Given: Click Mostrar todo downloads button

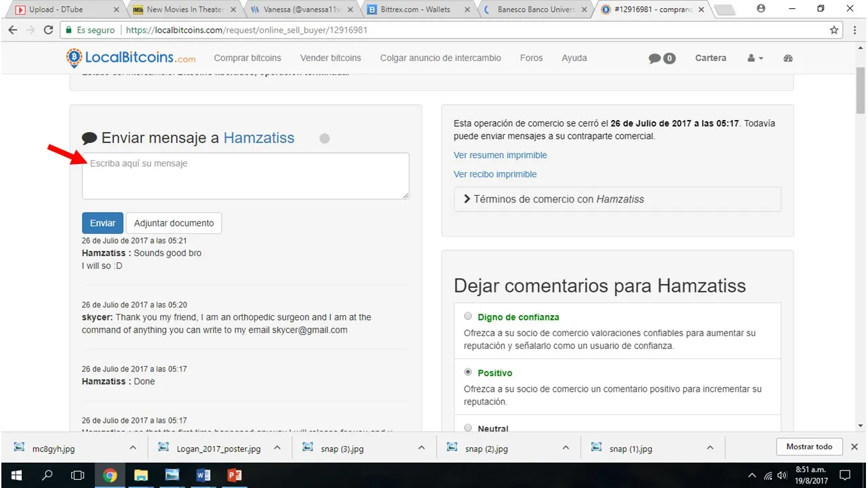Looking at the screenshot, I should point(810,447).
